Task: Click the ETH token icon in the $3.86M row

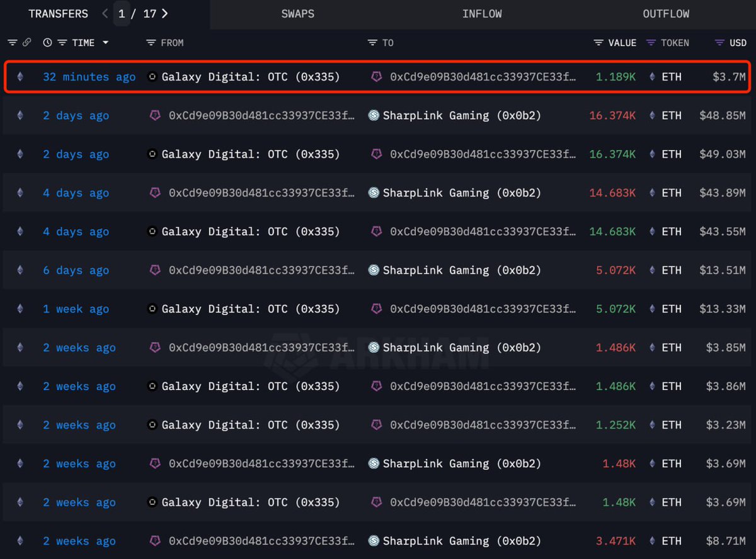Action: tap(651, 386)
